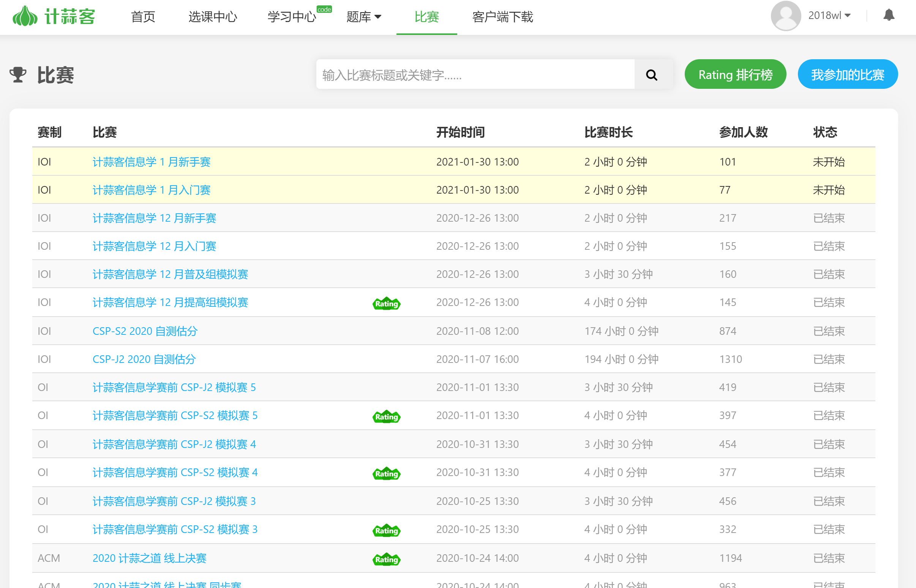Click Rating badge on 12 月提高组模拟赛 row
The image size is (916, 588).
click(386, 304)
